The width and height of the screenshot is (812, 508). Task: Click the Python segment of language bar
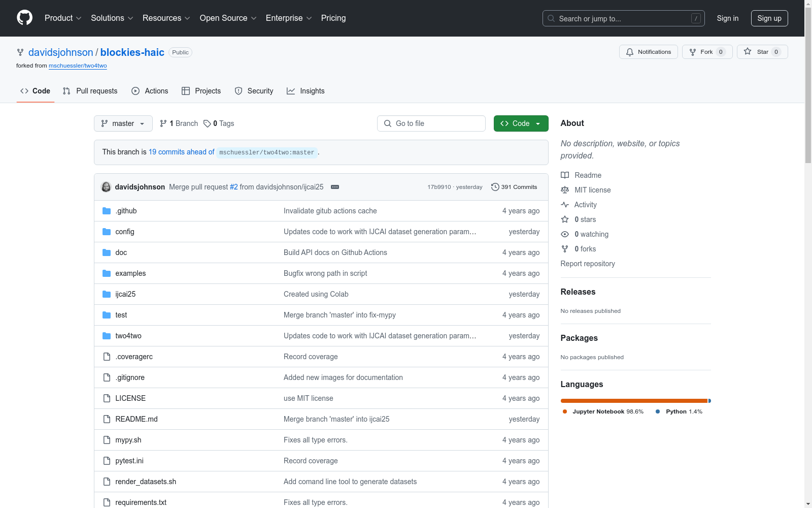709,401
